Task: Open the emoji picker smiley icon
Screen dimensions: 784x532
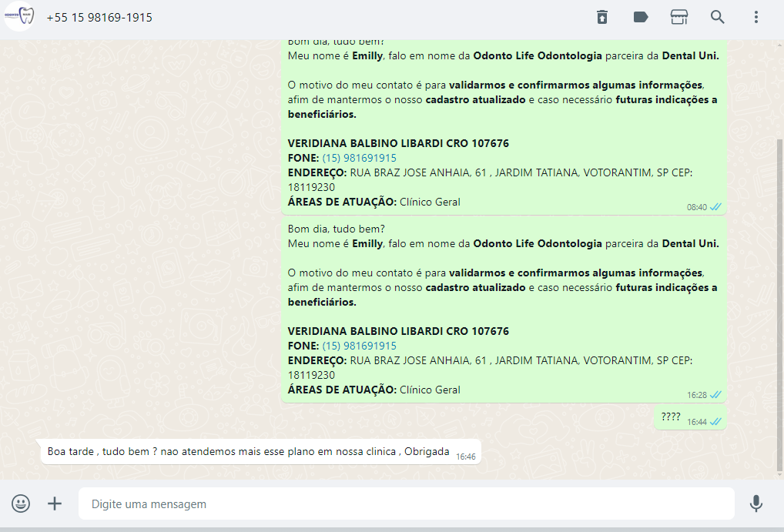Action: pyautogui.click(x=21, y=504)
